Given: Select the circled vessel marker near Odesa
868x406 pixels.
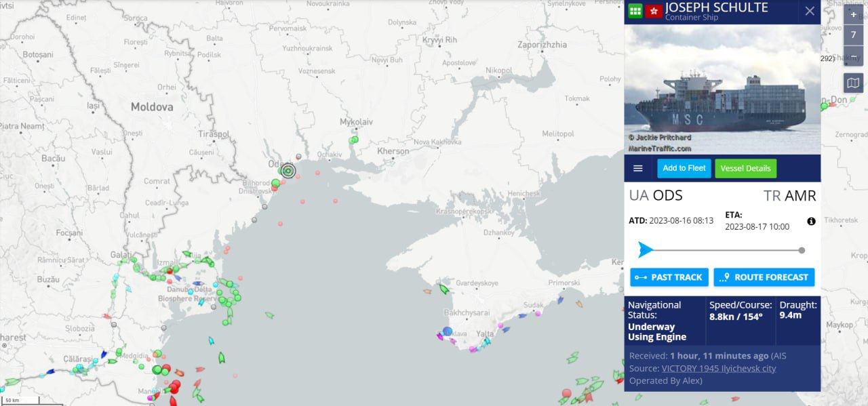Looking at the screenshot, I should (288, 171).
